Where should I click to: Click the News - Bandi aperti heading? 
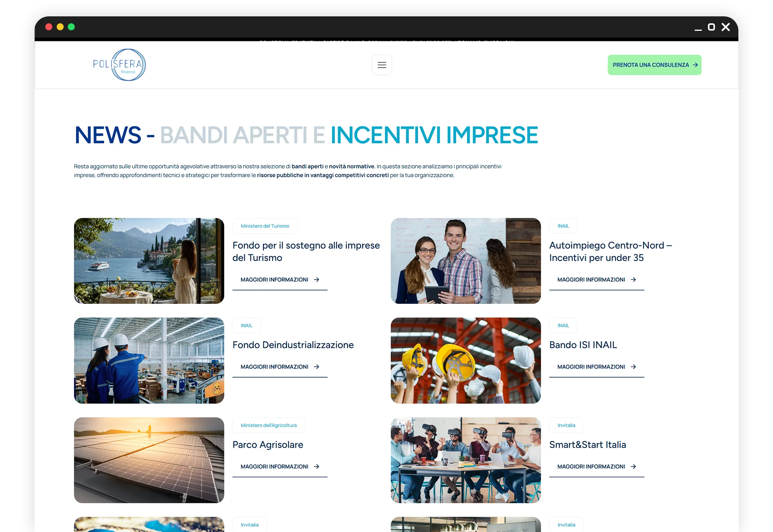point(306,135)
